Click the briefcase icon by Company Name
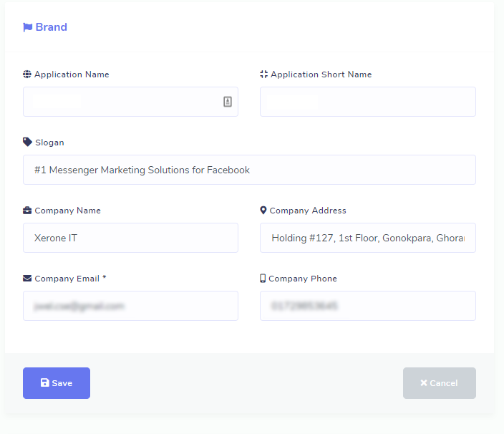Image resolution: width=504 pixels, height=434 pixels. 27,211
